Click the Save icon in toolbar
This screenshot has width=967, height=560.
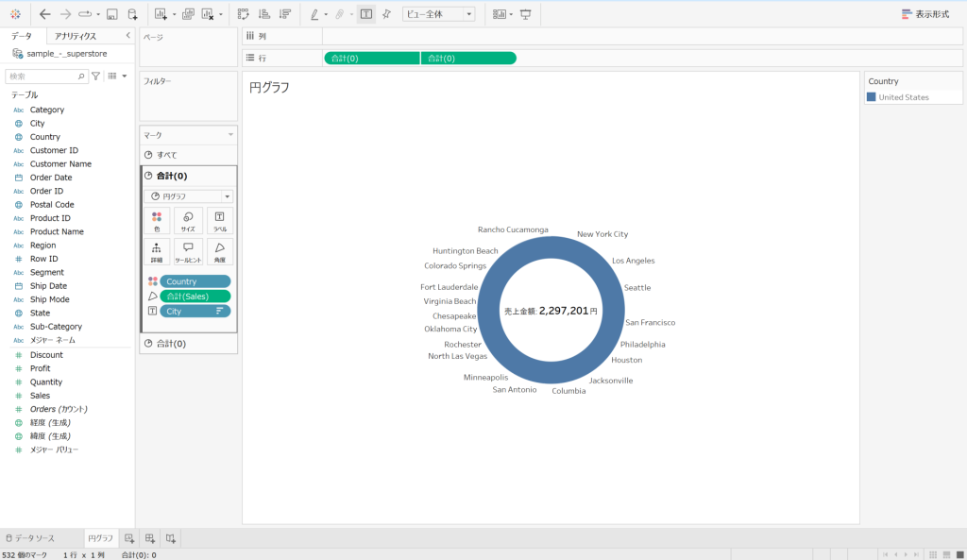coord(112,14)
